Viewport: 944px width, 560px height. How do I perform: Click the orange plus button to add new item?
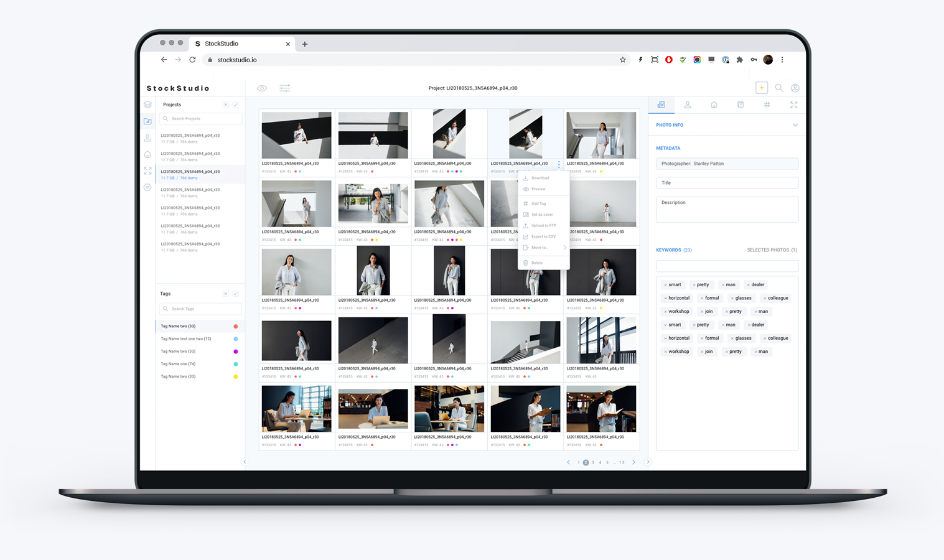click(762, 88)
